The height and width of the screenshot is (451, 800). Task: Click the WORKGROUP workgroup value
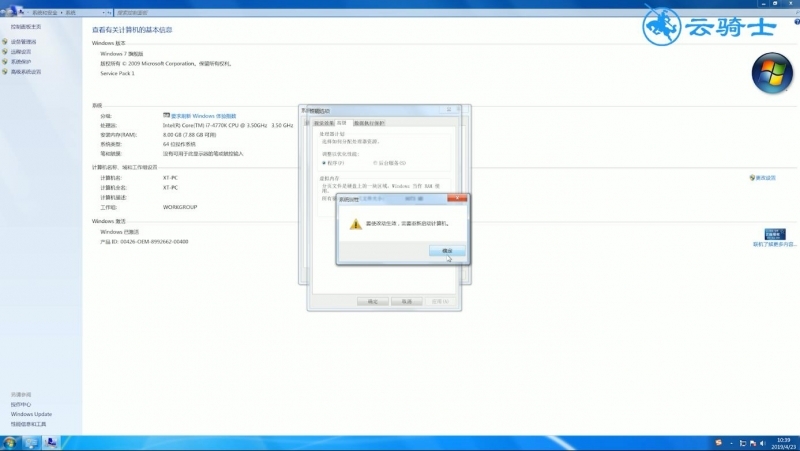pyautogui.click(x=180, y=207)
